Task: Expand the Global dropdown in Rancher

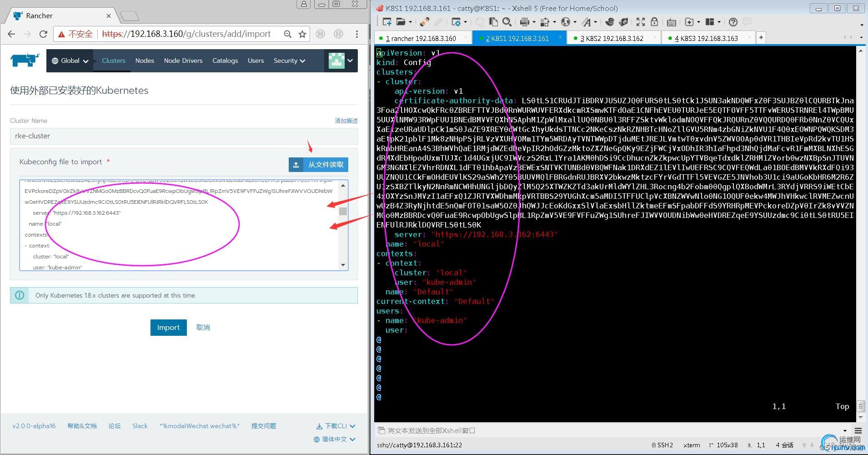Action: tap(70, 61)
